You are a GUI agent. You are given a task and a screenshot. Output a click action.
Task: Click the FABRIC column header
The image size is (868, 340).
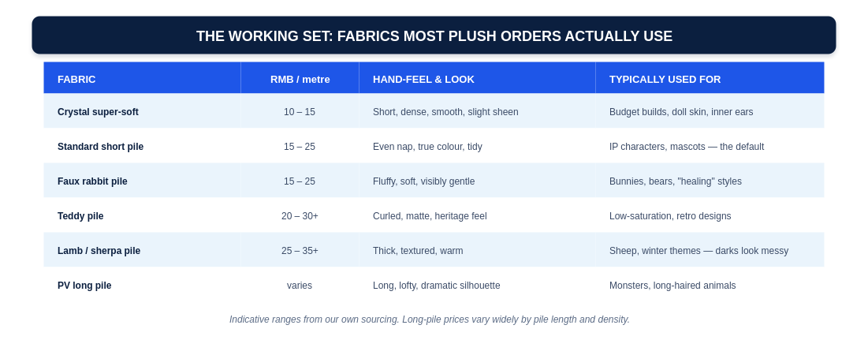(x=76, y=79)
